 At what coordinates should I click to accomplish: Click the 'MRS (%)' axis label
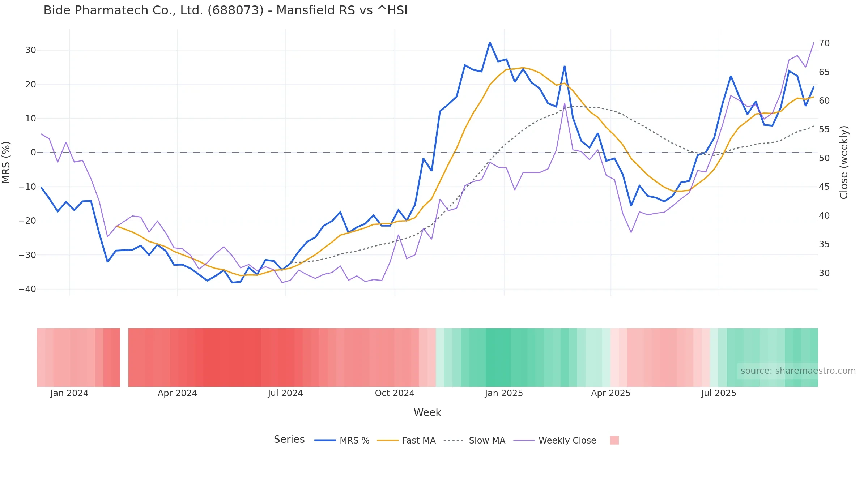(6, 162)
